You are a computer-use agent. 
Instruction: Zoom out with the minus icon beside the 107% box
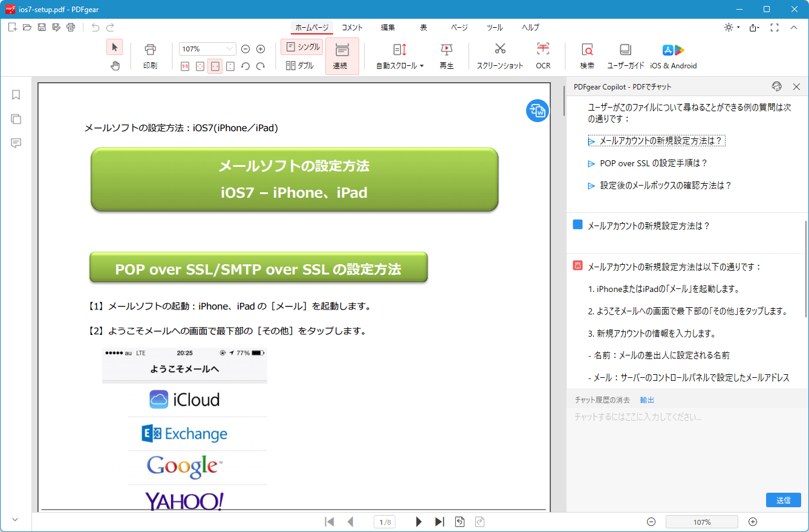tap(245, 49)
